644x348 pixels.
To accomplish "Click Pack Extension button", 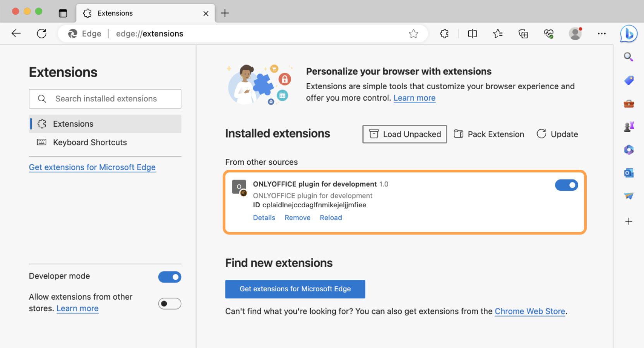I will (x=489, y=134).
